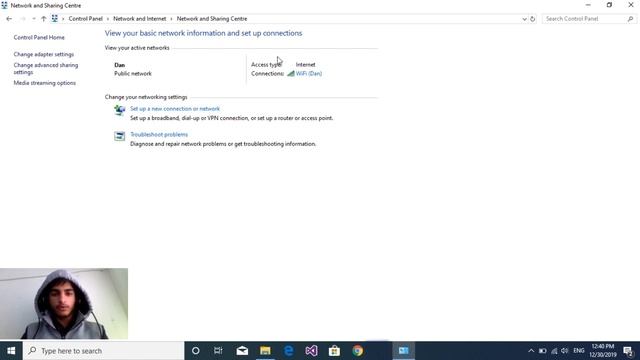
Task: Click the new connection setup icon
Action: [120, 110]
